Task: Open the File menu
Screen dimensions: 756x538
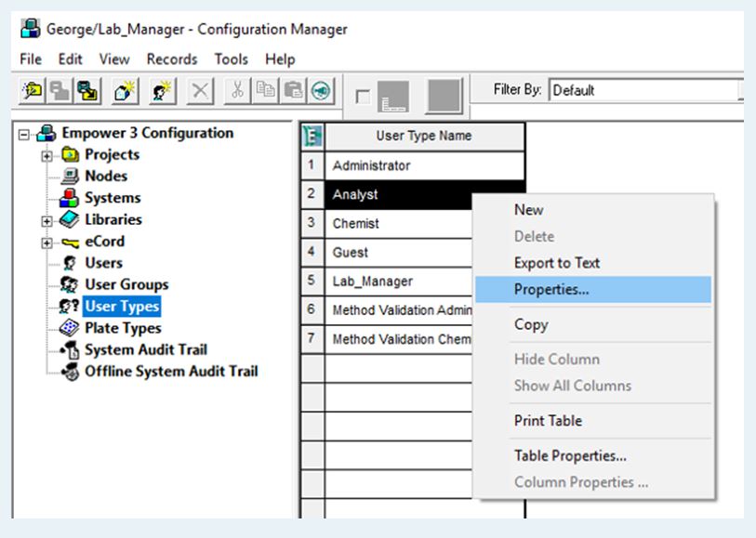Action: tap(31, 59)
